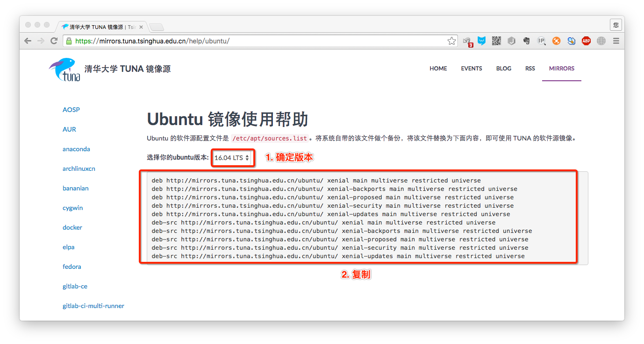Open the EVENTS page in navigation
The height and width of the screenshot is (344, 644).
tap(471, 69)
